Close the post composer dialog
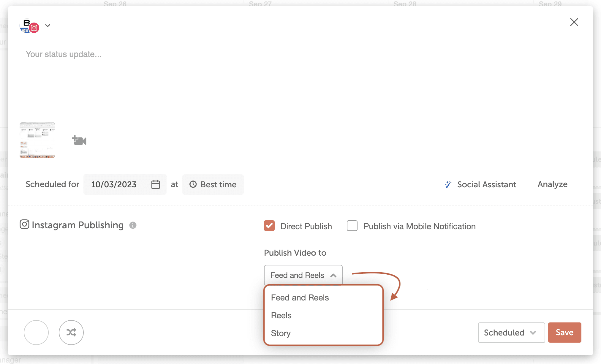Screen dimensions: 601x364 click(x=574, y=22)
